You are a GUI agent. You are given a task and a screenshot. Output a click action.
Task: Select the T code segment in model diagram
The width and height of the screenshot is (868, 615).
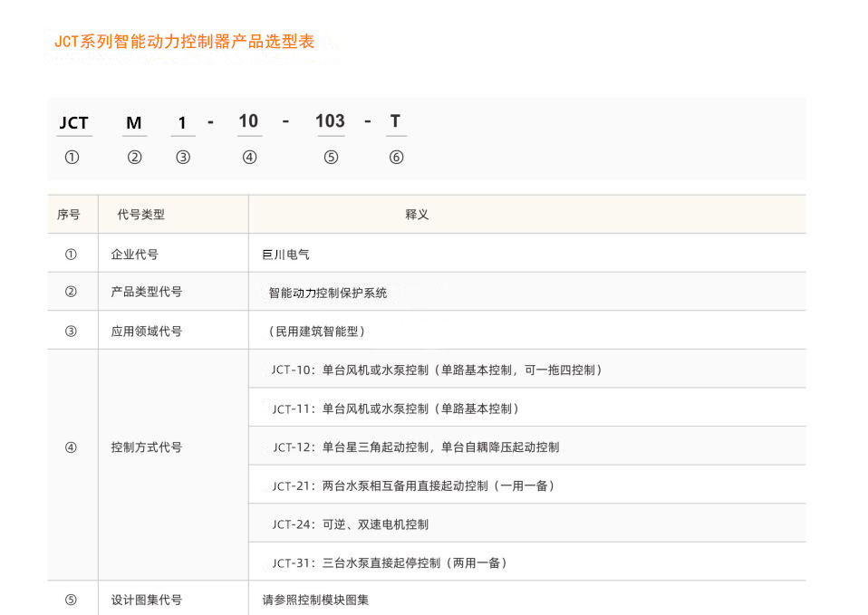pos(395,121)
